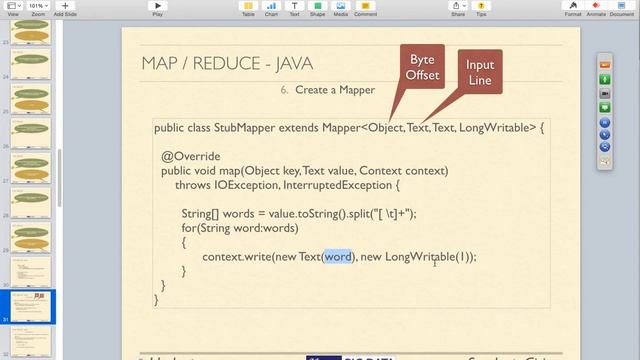Click the beige bottom icon in floating palette
Viewport: 640px width, 360px height.
[605, 161]
